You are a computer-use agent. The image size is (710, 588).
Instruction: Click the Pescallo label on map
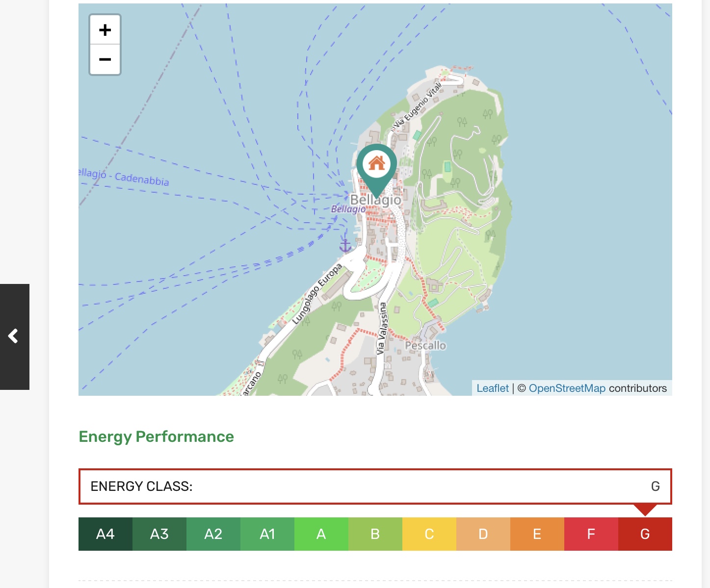(425, 346)
